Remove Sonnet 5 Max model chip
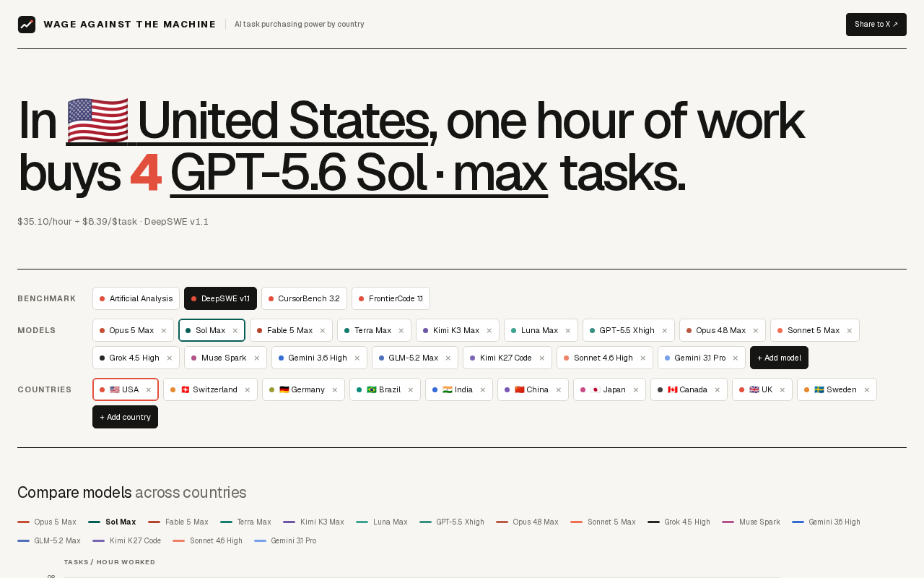The width and height of the screenshot is (924, 578). tap(850, 330)
